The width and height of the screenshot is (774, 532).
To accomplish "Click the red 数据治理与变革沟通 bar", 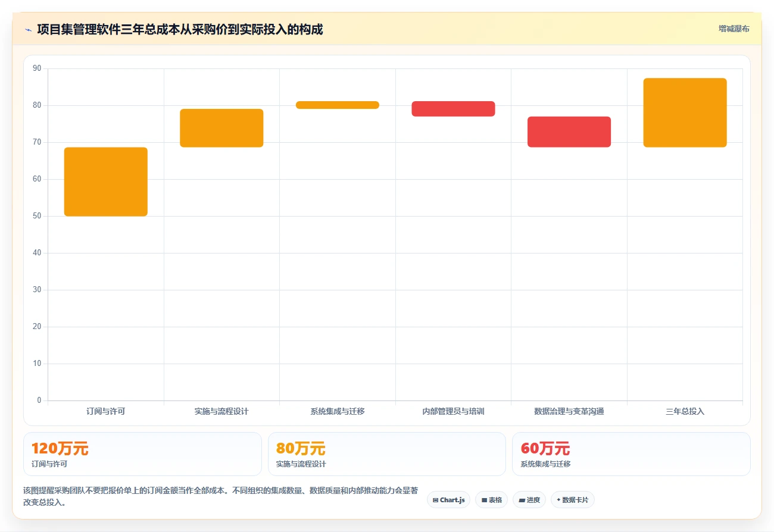I will point(569,132).
